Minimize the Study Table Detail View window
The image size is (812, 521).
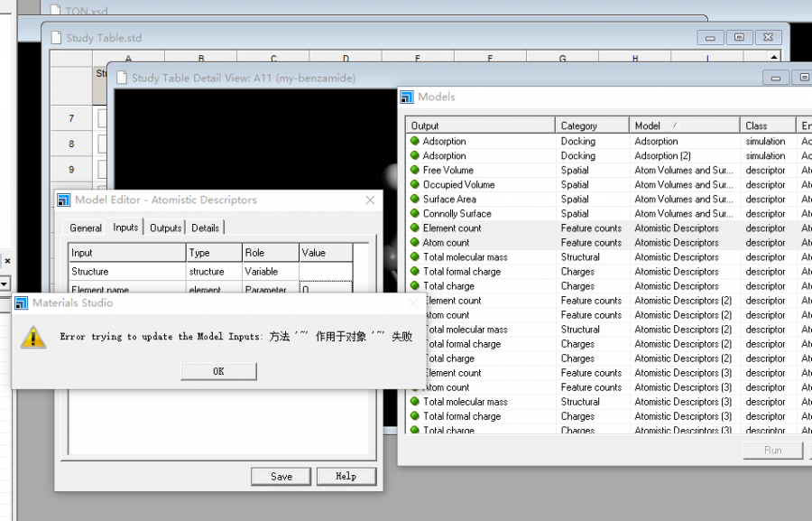pos(776,78)
